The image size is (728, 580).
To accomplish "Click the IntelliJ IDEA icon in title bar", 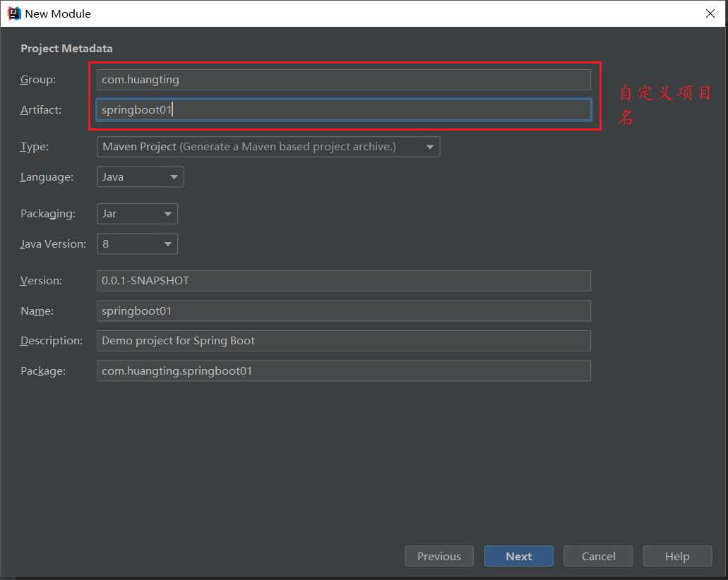I will [x=13, y=13].
